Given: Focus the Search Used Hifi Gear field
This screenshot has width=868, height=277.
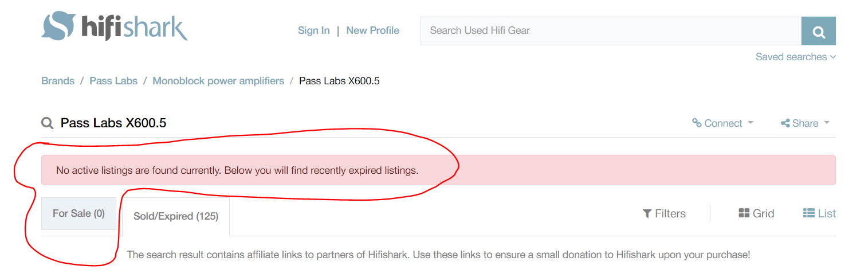Looking at the screenshot, I should (611, 31).
